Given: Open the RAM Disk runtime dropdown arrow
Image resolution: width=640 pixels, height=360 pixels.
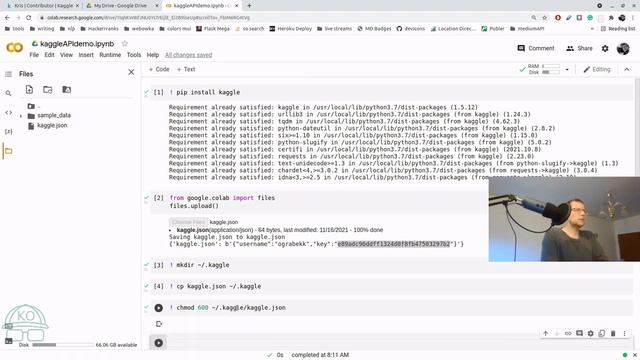Looking at the screenshot, I should coord(567,69).
